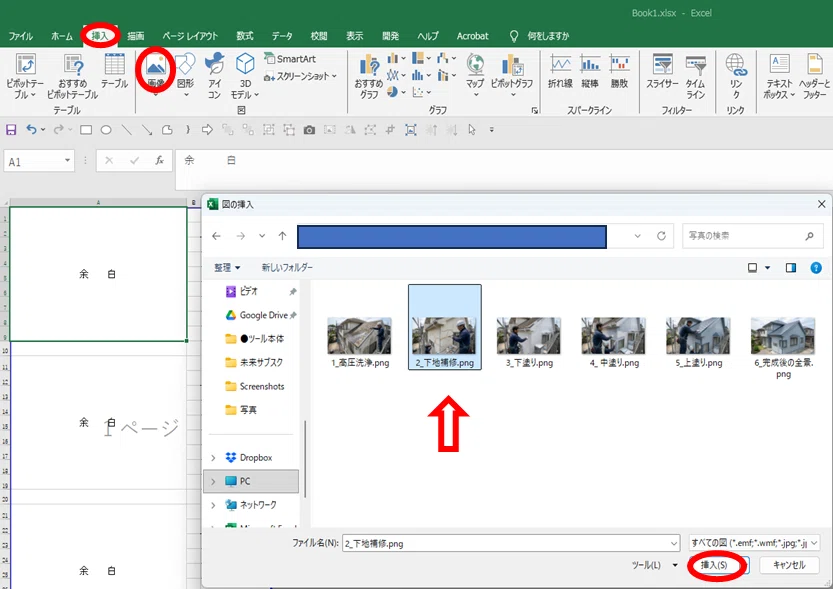Image resolution: width=833 pixels, height=589 pixels.
Task: Select ビデオ in navigation pane
Action: point(249,291)
